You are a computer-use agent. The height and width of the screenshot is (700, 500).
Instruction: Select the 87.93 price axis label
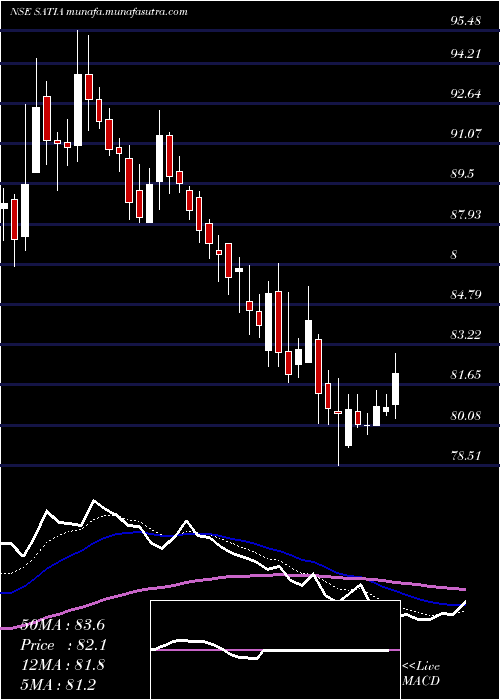click(x=466, y=215)
